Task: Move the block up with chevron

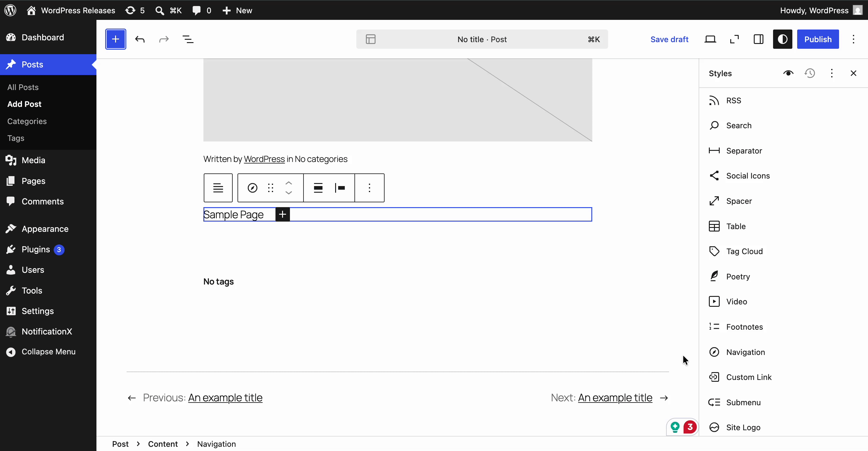Action: [289, 183]
